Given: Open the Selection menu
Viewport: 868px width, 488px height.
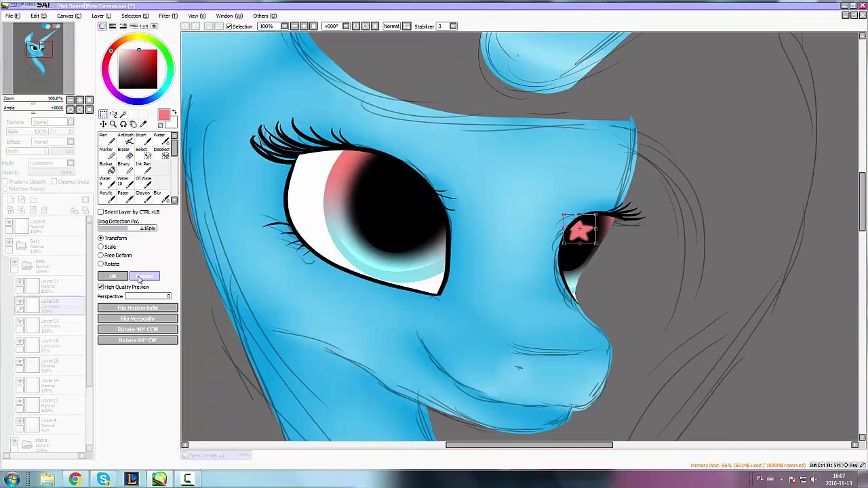Looking at the screenshot, I should (135, 16).
